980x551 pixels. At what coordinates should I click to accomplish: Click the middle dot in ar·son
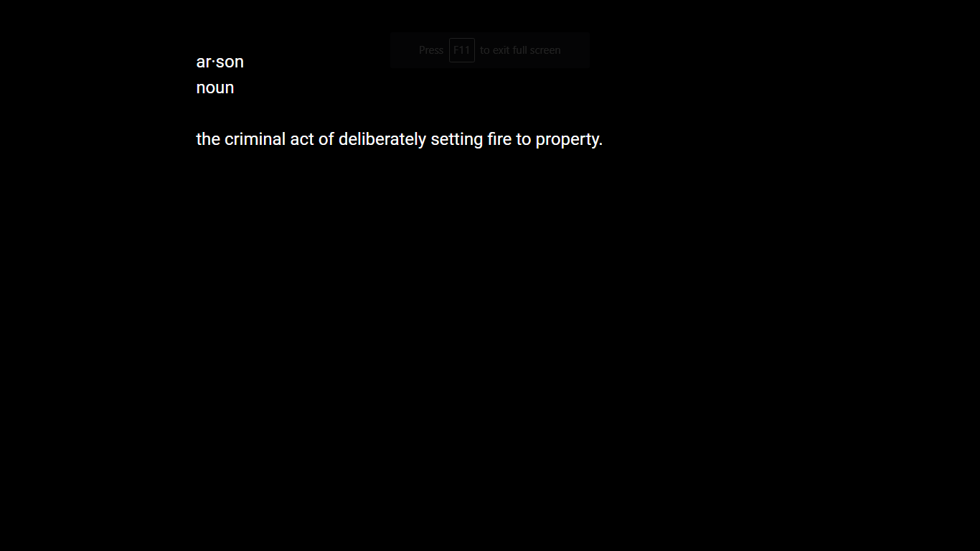tap(214, 62)
